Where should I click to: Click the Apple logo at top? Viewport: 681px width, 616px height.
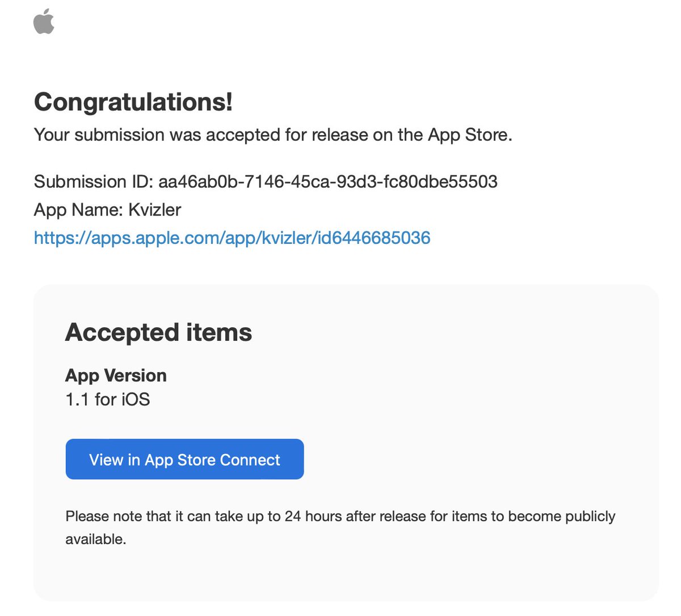click(x=44, y=23)
